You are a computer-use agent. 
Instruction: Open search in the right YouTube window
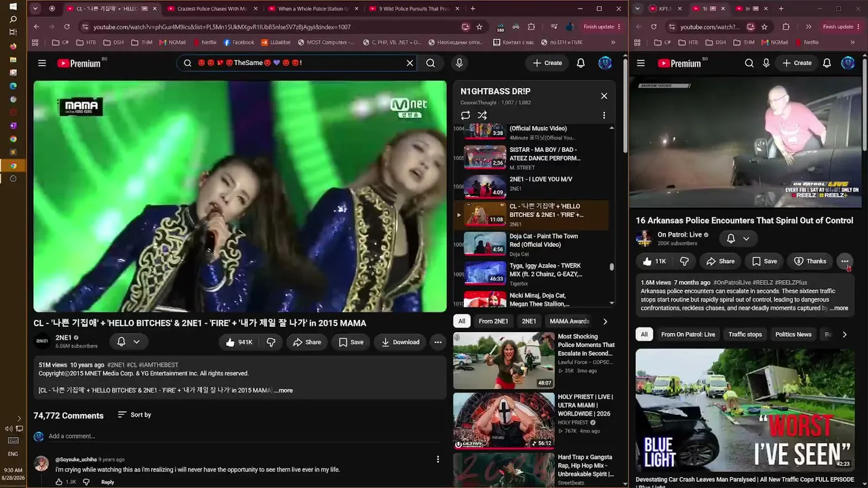(x=749, y=63)
